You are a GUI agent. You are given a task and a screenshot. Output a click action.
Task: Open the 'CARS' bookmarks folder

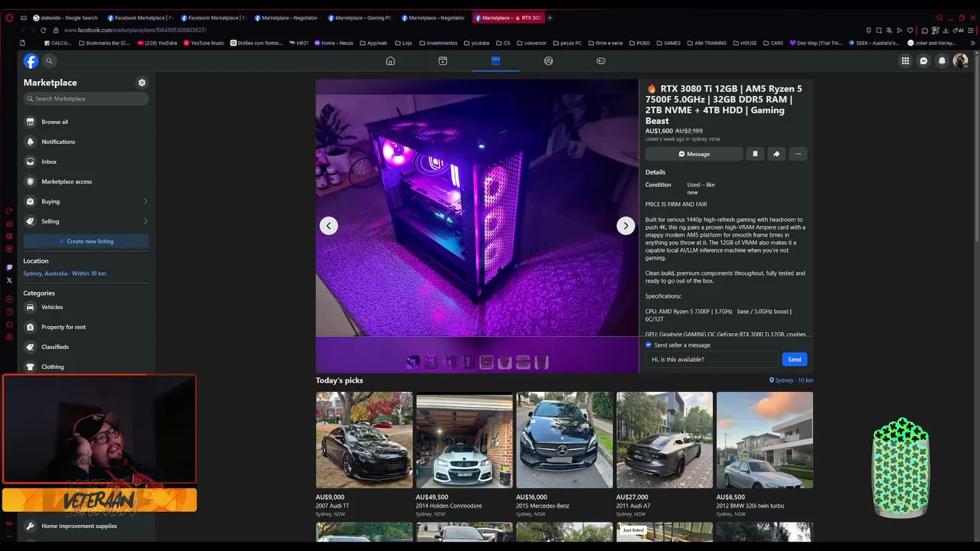click(773, 43)
